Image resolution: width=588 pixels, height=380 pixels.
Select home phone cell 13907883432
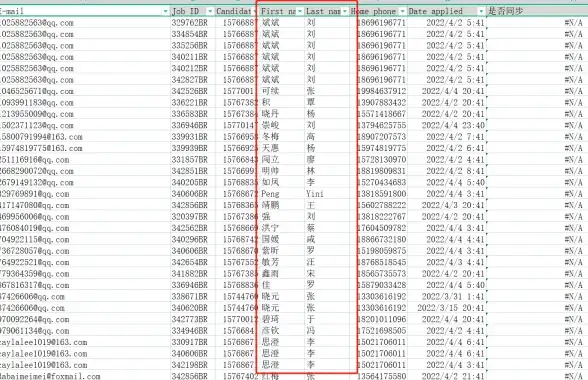pos(381,103)
